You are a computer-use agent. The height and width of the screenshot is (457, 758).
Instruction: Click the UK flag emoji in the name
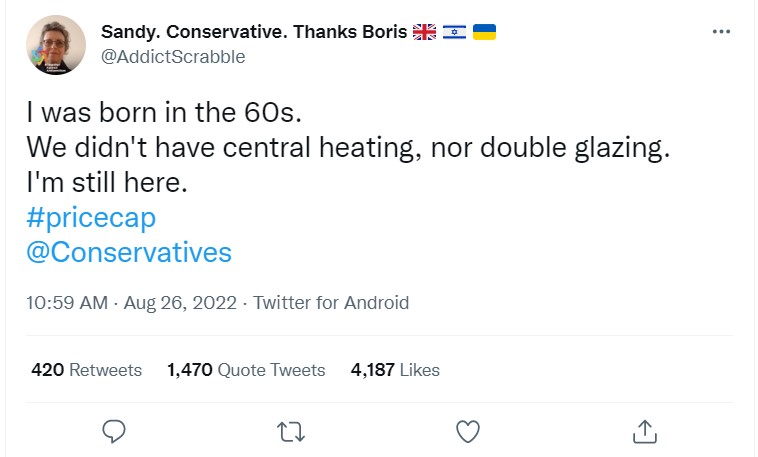pos(425,32)
